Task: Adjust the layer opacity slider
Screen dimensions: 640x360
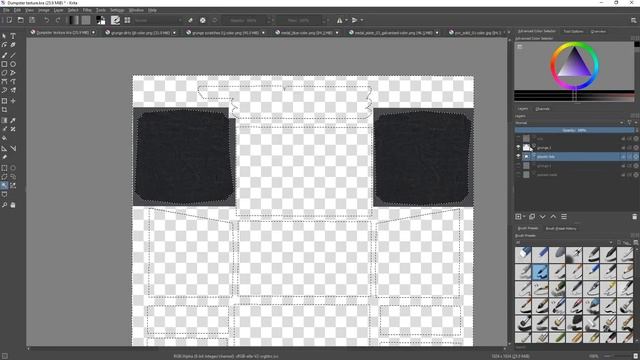Action: click(x=574, y=130)
